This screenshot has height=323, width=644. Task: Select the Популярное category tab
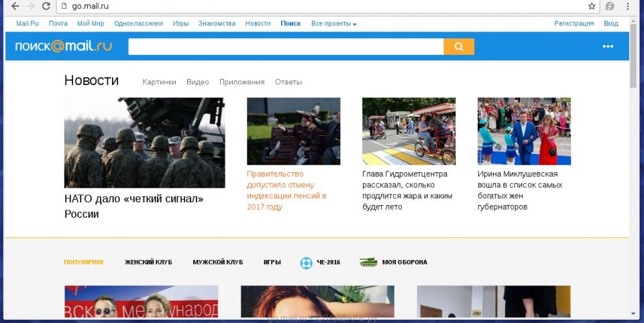pyautogui.click(x=84, y=262)
